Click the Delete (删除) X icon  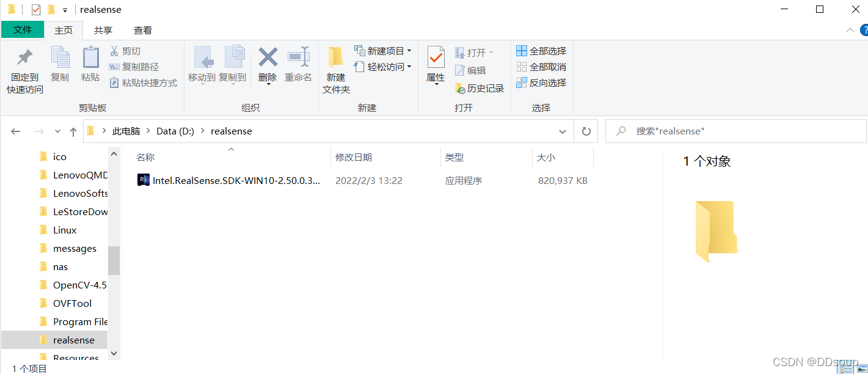pyautogui.click(x=268, y=57)
